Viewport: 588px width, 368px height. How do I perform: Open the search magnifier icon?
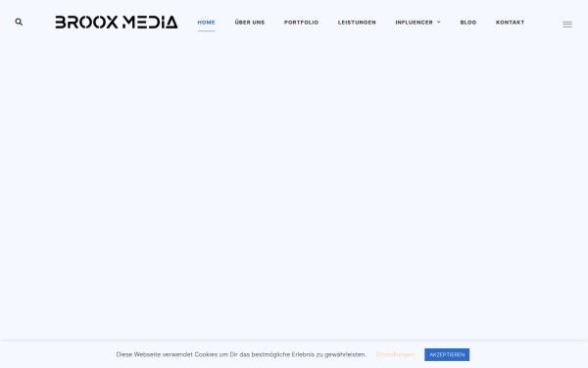click(19, 23)
